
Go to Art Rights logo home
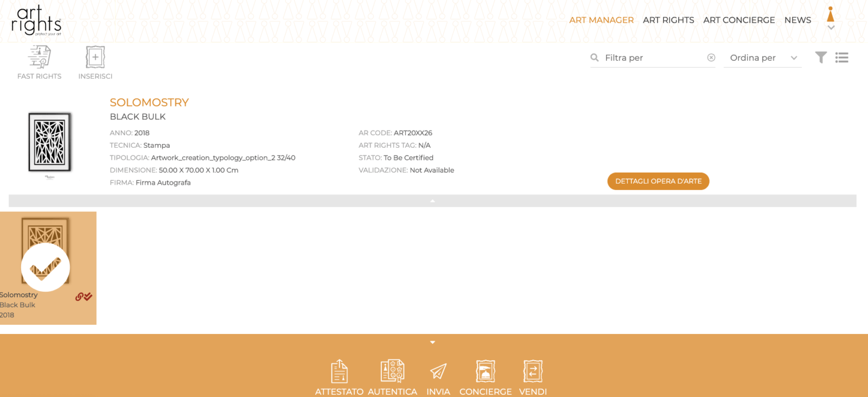click(x=36, y=21)
